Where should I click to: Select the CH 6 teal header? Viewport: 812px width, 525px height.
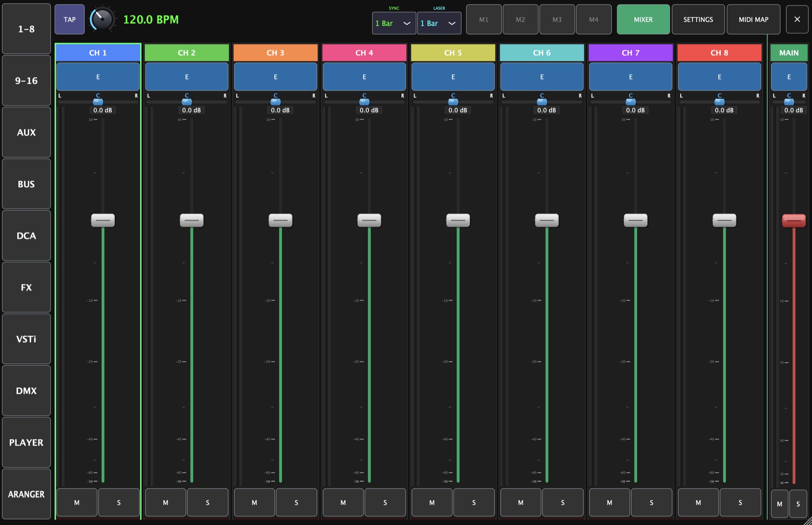coord(542,53)
